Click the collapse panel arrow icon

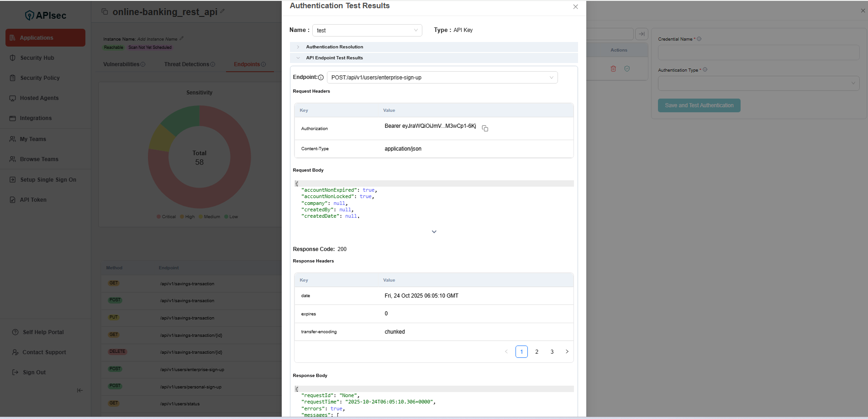(642, 34)
